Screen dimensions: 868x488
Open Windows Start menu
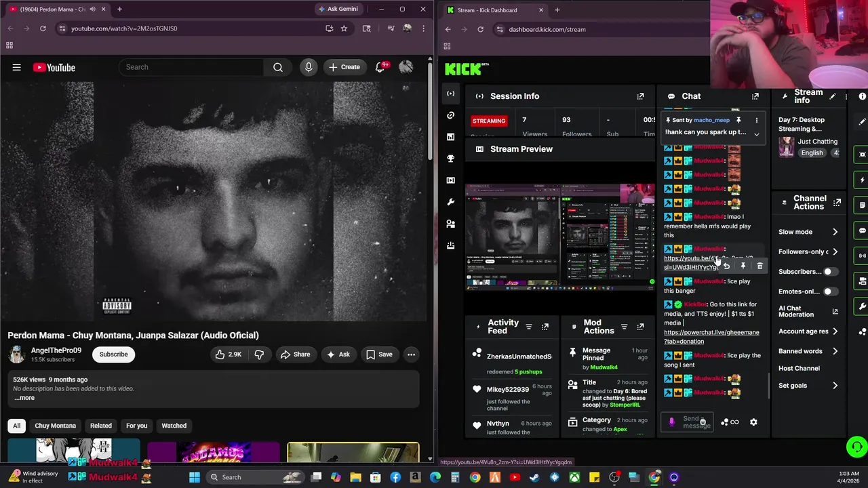pos(195,477)
